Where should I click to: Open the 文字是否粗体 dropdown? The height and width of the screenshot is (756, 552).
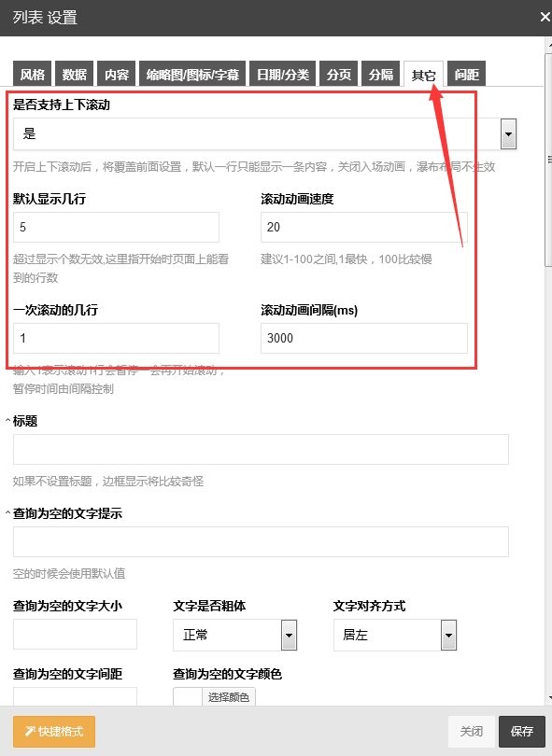[x=235, y=635]
